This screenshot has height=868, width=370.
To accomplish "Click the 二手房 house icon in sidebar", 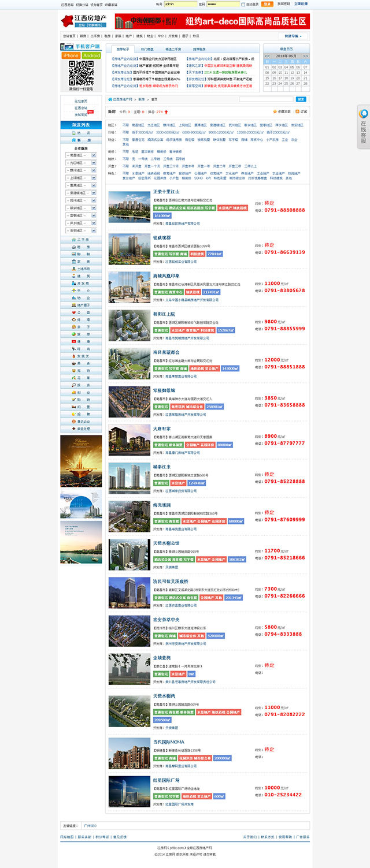I will tap(73, 239).
